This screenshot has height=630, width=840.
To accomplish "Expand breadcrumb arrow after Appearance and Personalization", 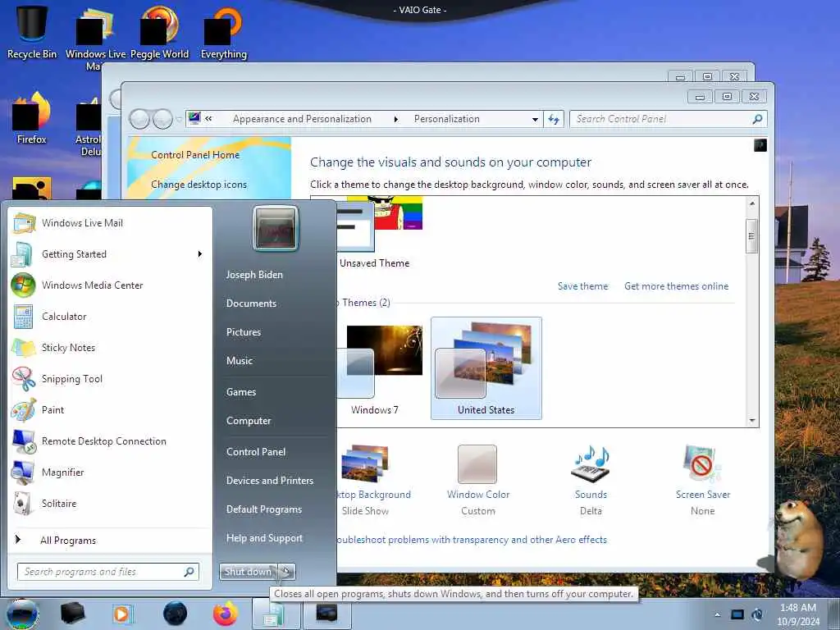I will click(x=396, y=119).
